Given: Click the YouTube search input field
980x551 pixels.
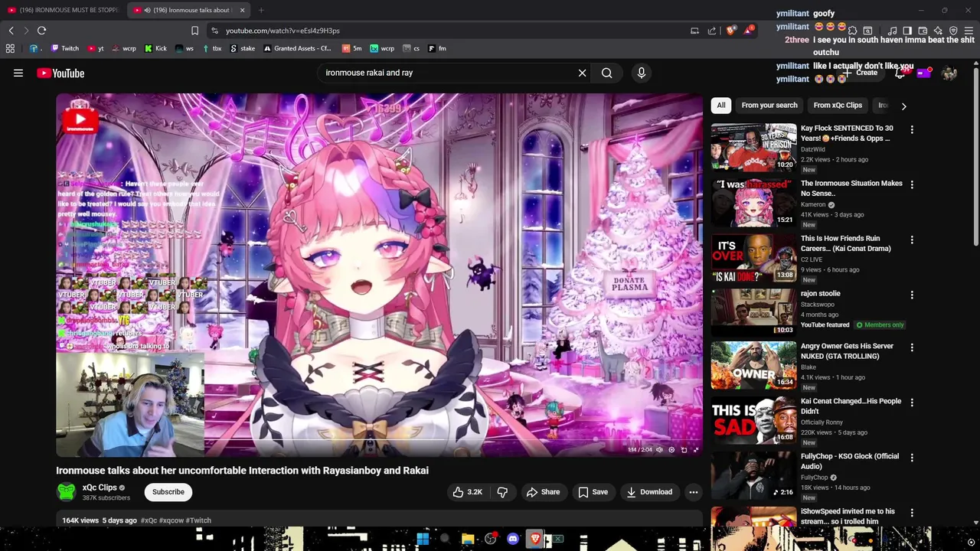Looking at the screenshot, I should 448,73.
